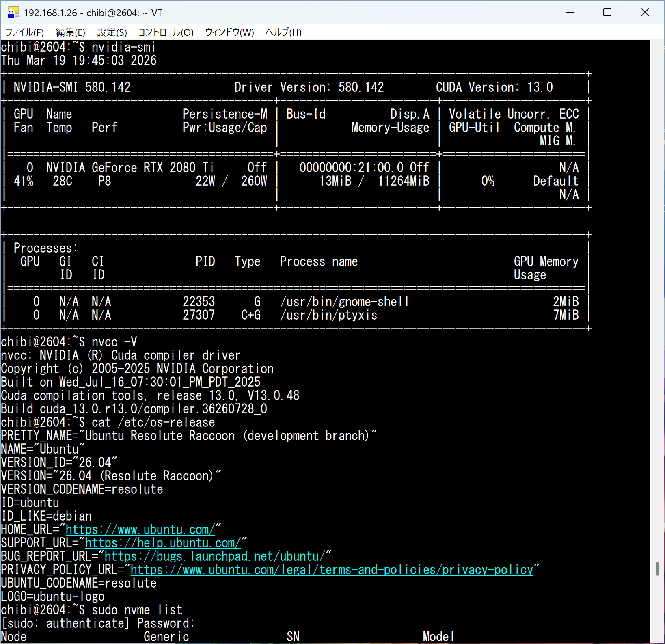Image resolution: width=665 pixels, height=644 pixels.
Task: Open the ウィンドウ(W) menu
Action: [229, 32]
